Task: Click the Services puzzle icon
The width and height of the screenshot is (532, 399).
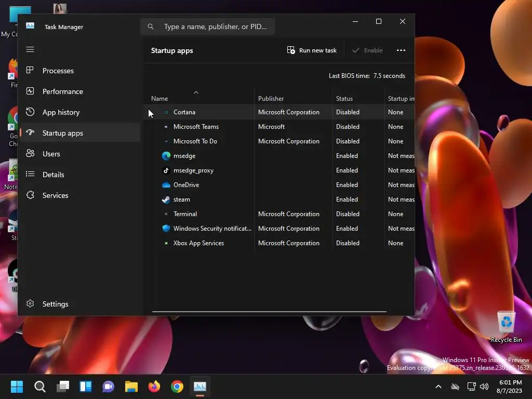Action: [x=30, y=195]
